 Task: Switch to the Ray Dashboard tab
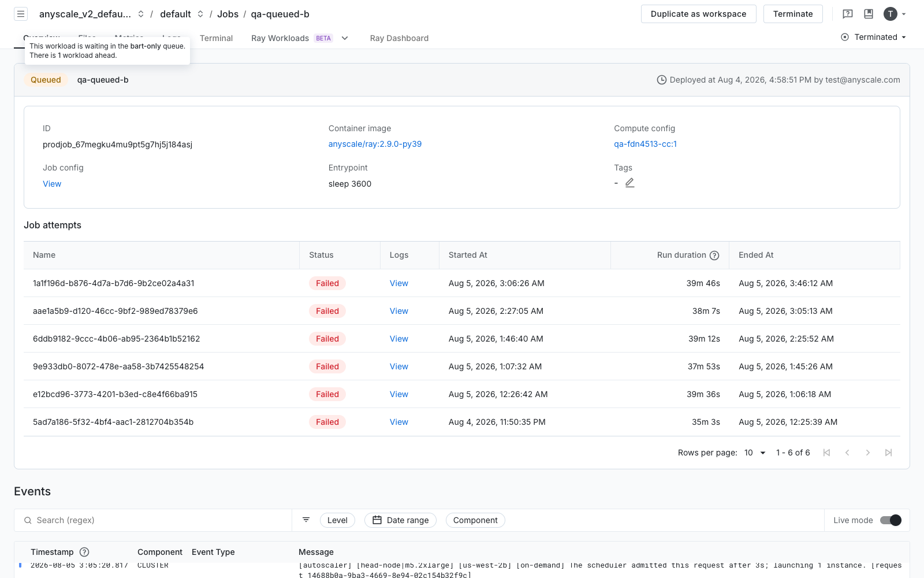pyautogui.click(x=399, y=38)
